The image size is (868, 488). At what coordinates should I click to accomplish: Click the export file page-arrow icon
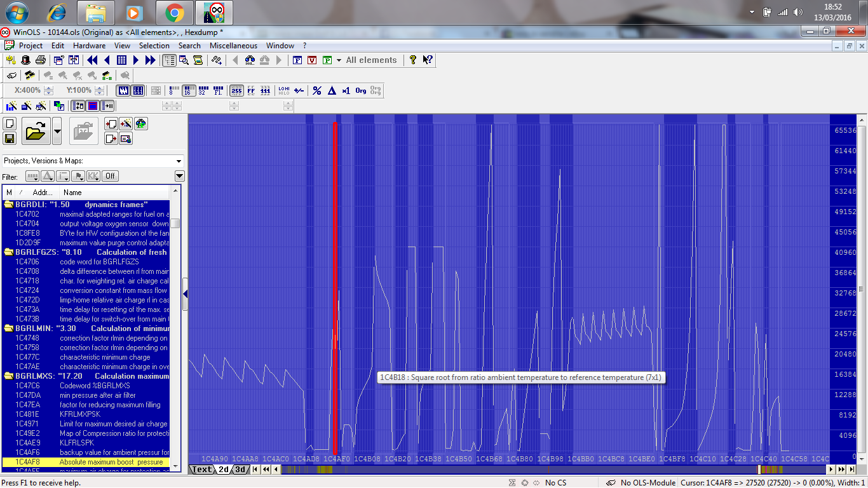pos(111,138)
